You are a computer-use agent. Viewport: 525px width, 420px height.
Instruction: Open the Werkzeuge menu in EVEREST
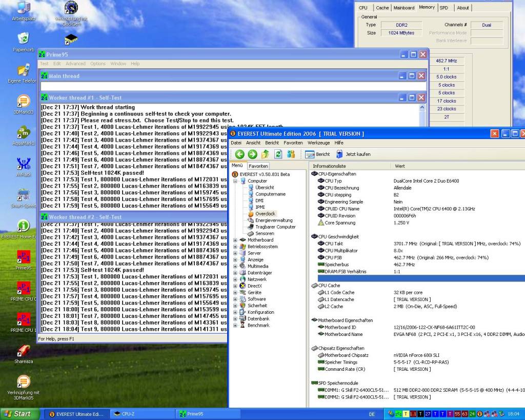tap(318, 143)
